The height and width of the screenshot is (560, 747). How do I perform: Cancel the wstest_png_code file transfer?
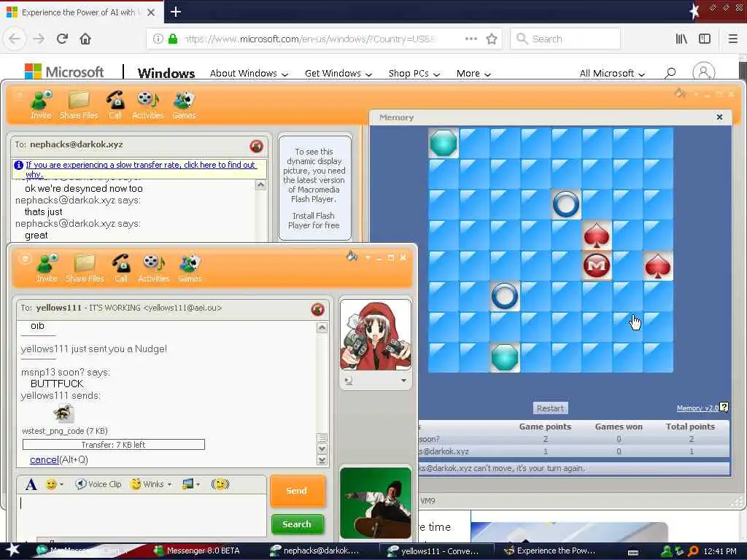tap(44, 459)
